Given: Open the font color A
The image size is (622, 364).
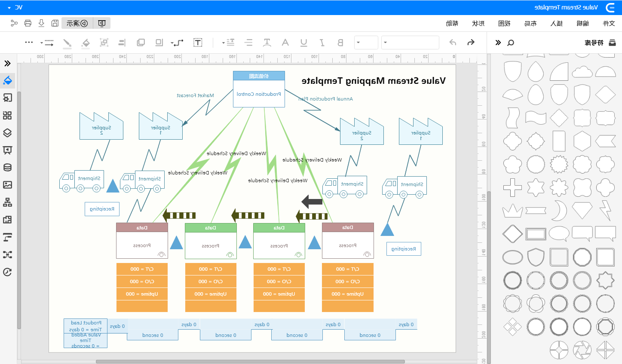Looking at the screenshot, I should pyautogui.click(x=285, y=42).
